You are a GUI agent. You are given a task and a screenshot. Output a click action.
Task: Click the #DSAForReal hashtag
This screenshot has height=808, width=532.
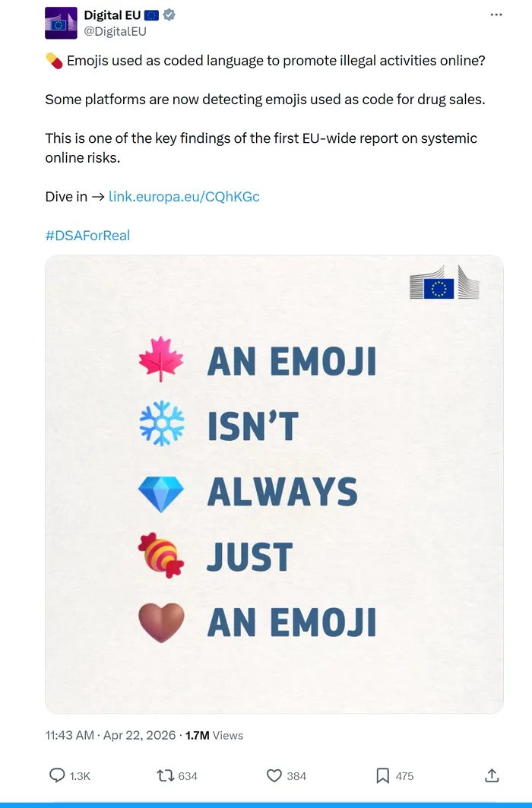pos(87,236)
